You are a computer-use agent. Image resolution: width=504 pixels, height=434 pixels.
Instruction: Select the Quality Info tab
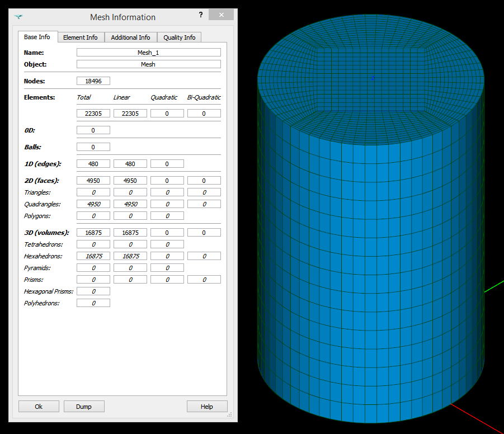click(x=179, y=37)
